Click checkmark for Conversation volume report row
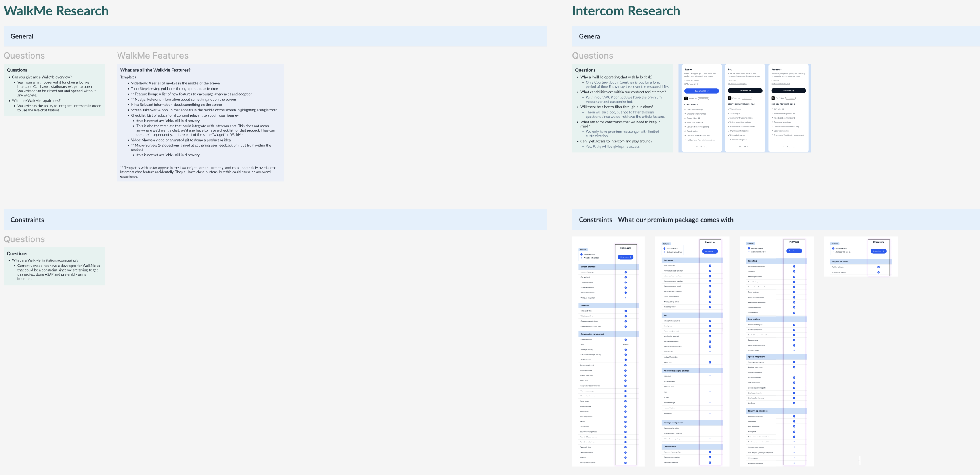Image resolution: width=980 pixels, height=475 pixels. click(x=794, y=266)
